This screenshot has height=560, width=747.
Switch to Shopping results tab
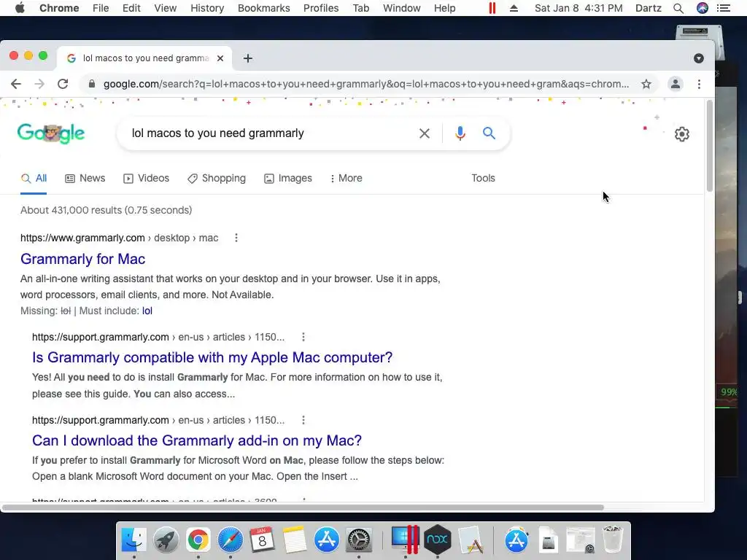[216, 179]
